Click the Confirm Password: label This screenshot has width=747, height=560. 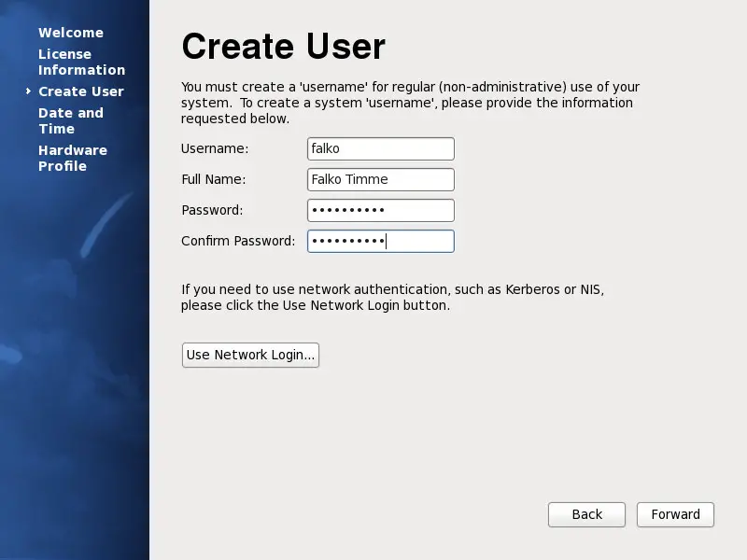click(x=238, y=242)
